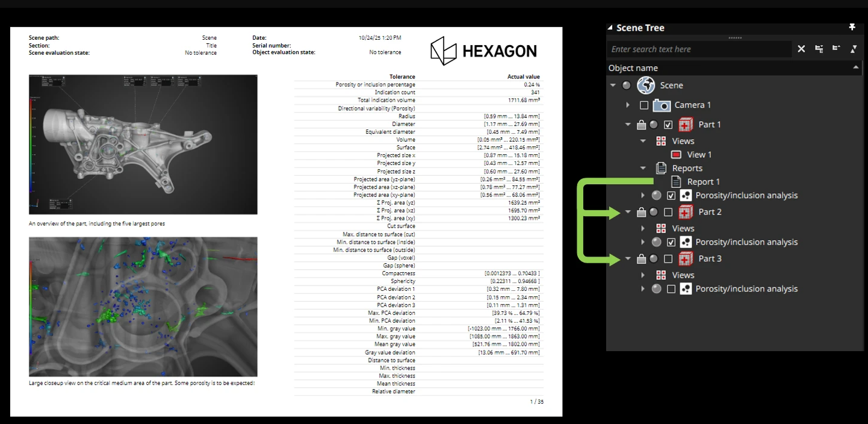Click the Views grid icon under Part 3
This screenshot has height=424, width=868.
pyautogui.click(x=661, y=275)
